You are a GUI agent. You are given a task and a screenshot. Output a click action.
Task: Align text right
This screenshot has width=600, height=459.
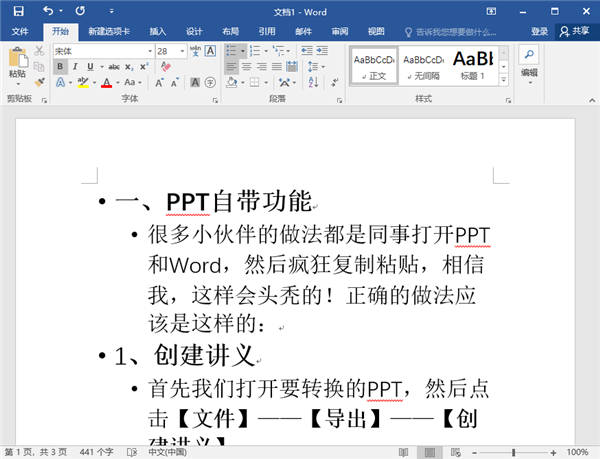tap(262, 67)
